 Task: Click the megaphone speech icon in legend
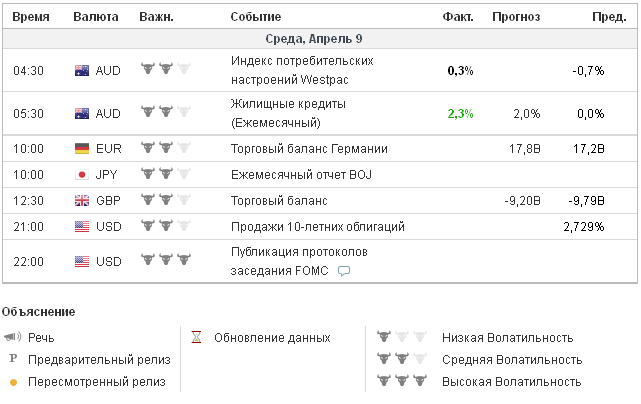click(x=13, y=338)
